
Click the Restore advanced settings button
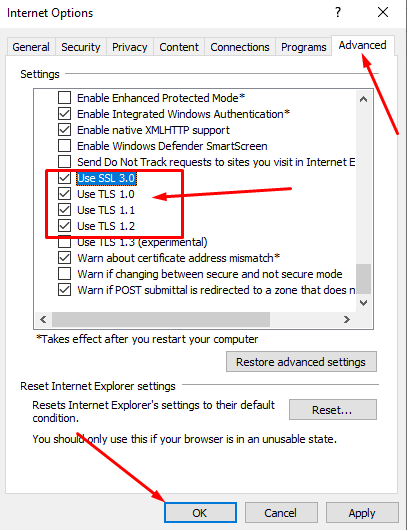click(301, 362)
